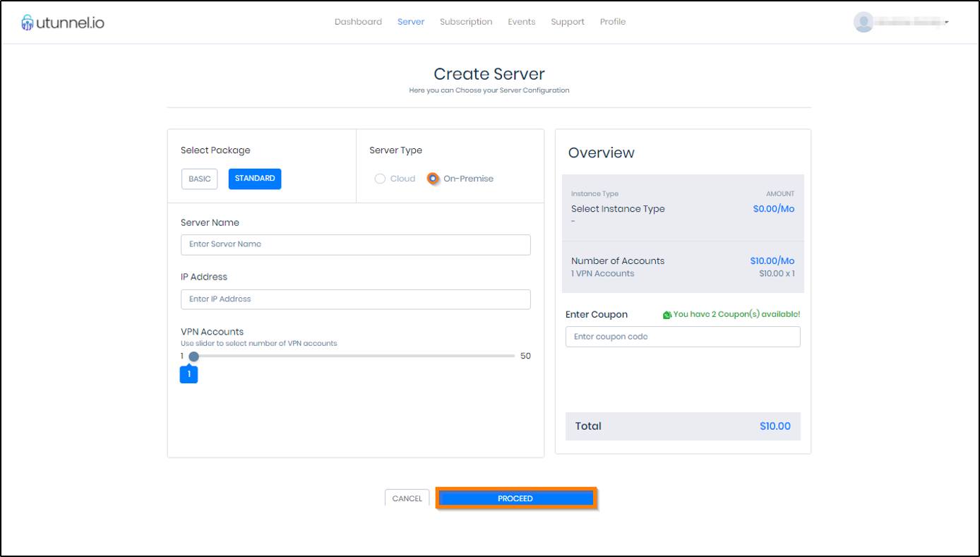Screen dimensions: 980x557
Task: Click the IP Address input field
Action: [355, 299]
